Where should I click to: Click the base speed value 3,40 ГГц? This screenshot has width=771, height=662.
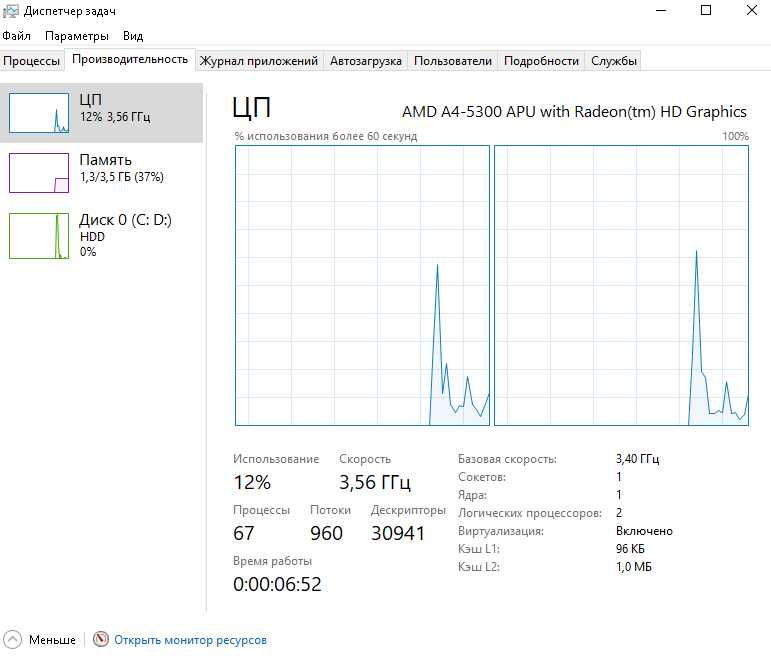pos(637,459)
